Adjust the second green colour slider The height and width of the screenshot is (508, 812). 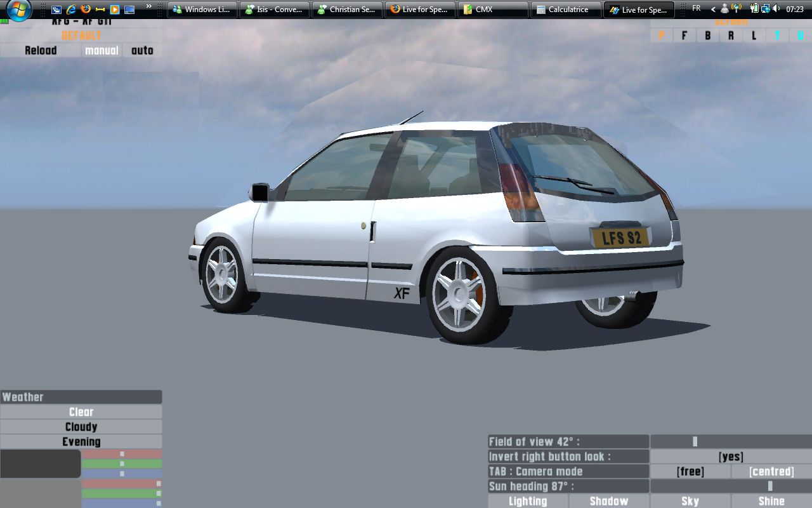[122, 493]
